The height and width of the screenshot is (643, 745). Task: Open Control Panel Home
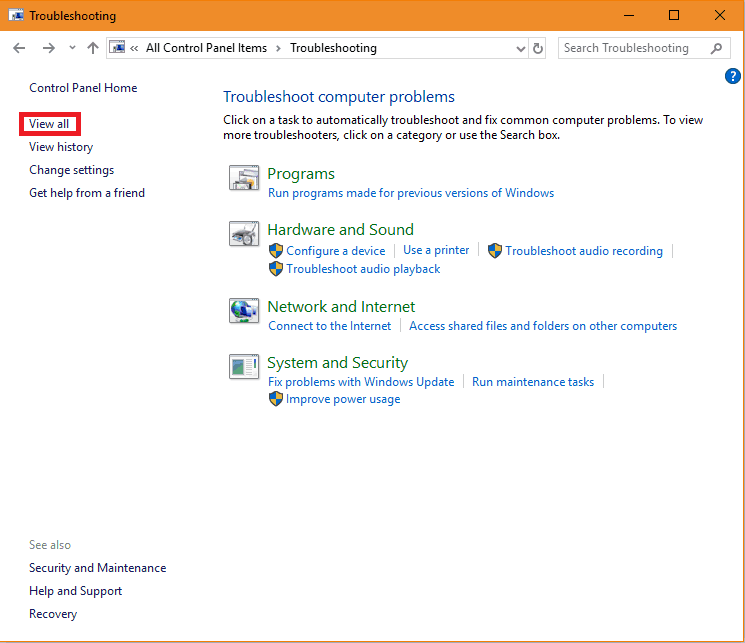[83, 88]
